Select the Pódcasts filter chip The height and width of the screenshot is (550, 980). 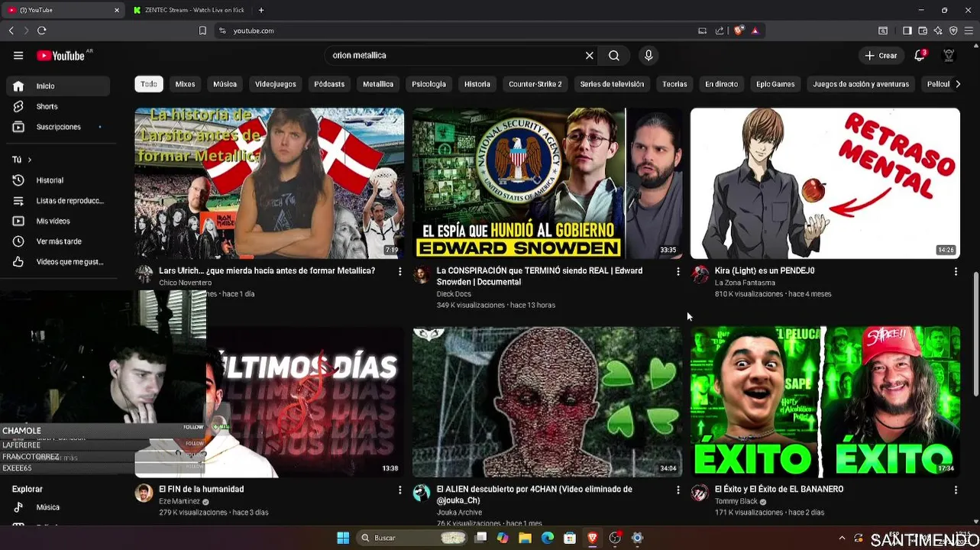point(329,84)
